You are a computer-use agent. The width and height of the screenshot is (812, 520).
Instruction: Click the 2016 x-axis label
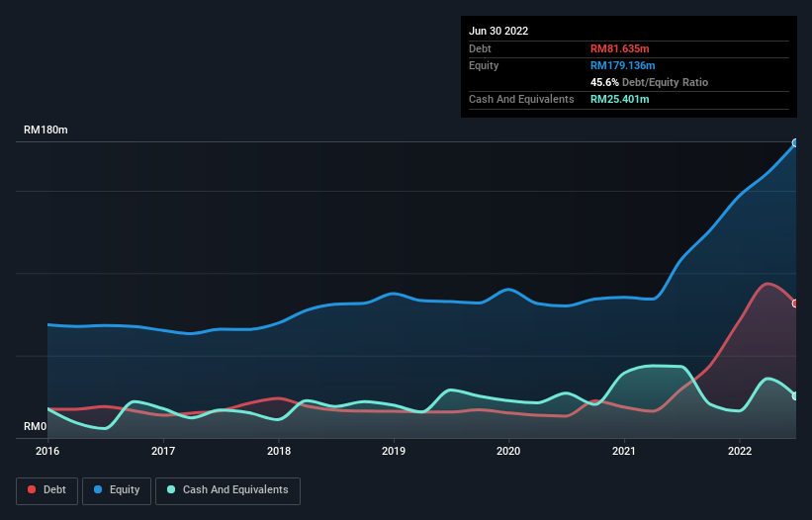[47, 451]
